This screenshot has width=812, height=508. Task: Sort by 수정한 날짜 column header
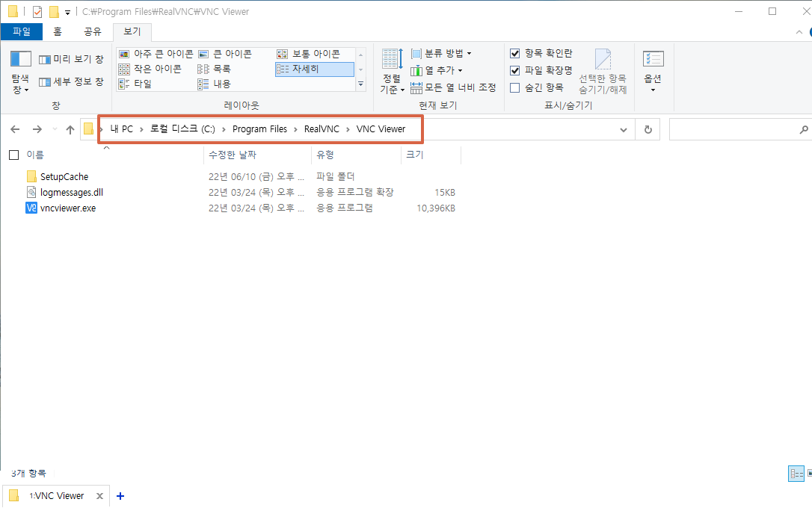(233, 155)
